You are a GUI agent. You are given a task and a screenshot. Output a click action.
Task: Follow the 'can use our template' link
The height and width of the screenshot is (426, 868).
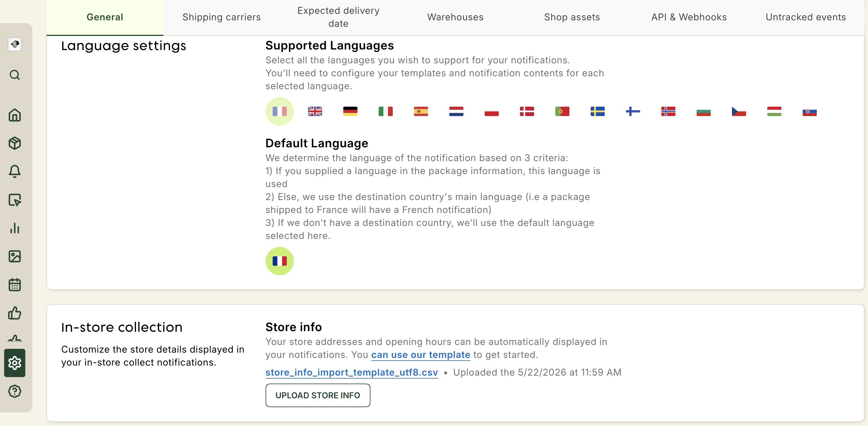(x=420, y=355)
